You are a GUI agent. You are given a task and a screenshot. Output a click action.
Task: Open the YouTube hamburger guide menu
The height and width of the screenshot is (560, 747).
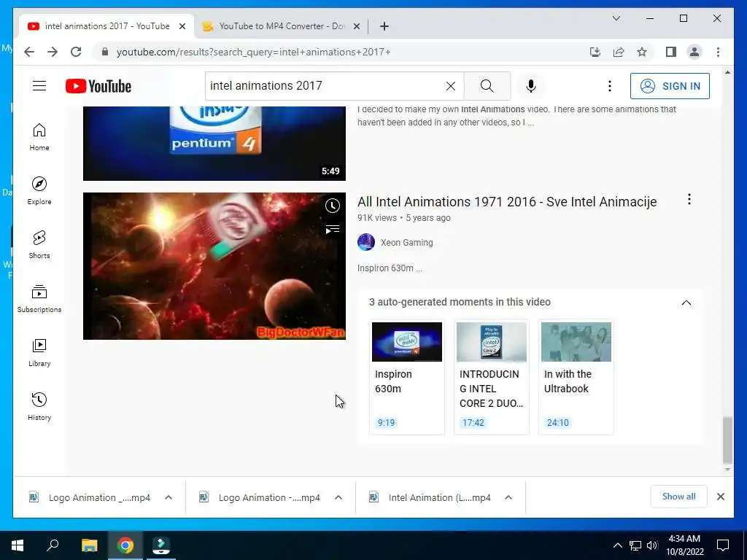click(39, 86)
